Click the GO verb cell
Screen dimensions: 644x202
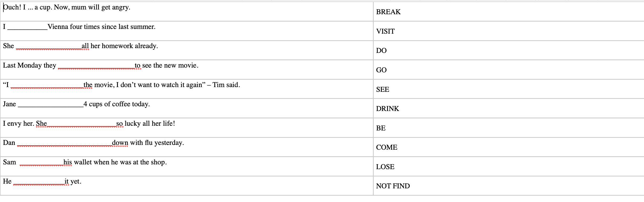(381, 70)
